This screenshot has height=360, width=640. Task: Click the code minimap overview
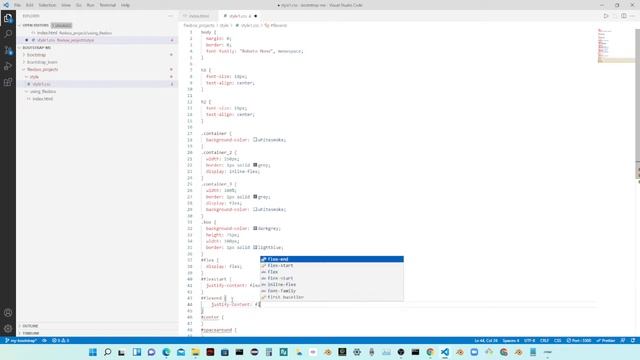(x=616, y=45)
